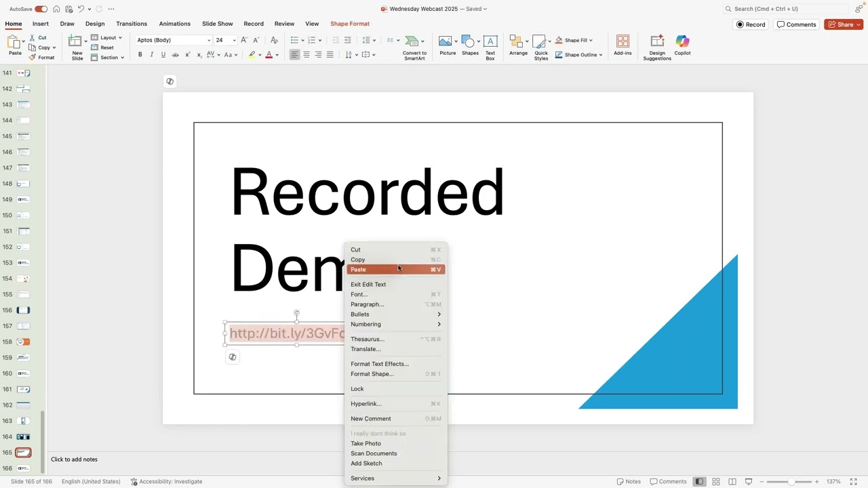Adjust the zoom slider handle
This screenshot has width=868, height=488.
[791, 482]
